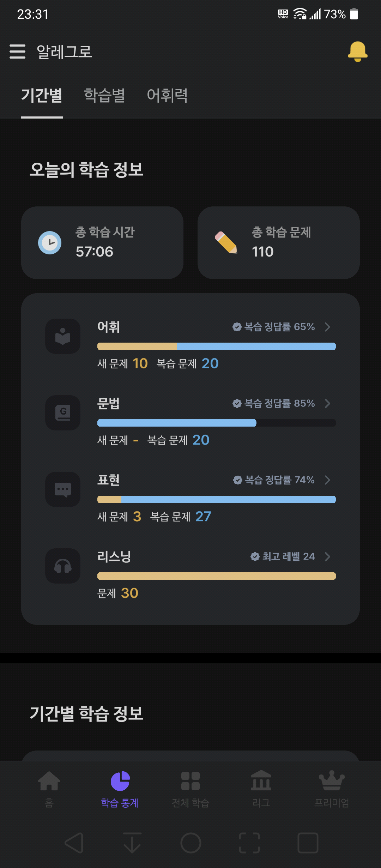This screenshot has height=868, width=381.
Task: Open the hamburger menu
Action: click(x=18, y=52)
